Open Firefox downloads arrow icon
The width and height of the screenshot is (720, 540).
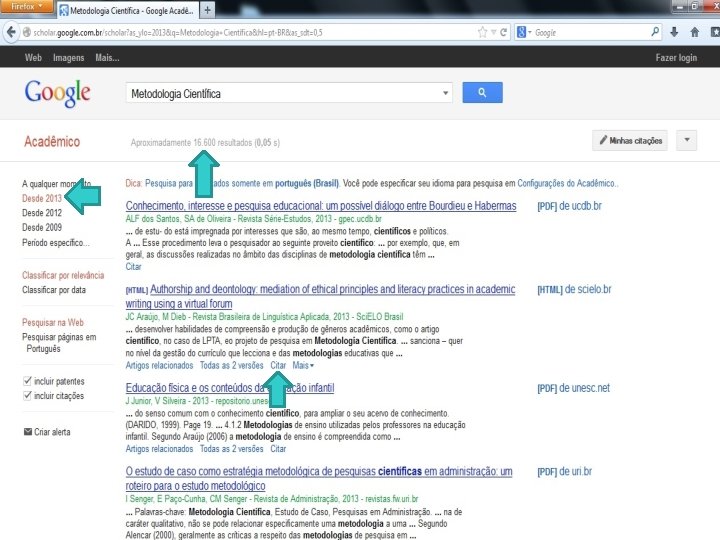pyautogui.click(x=674, y=32)
